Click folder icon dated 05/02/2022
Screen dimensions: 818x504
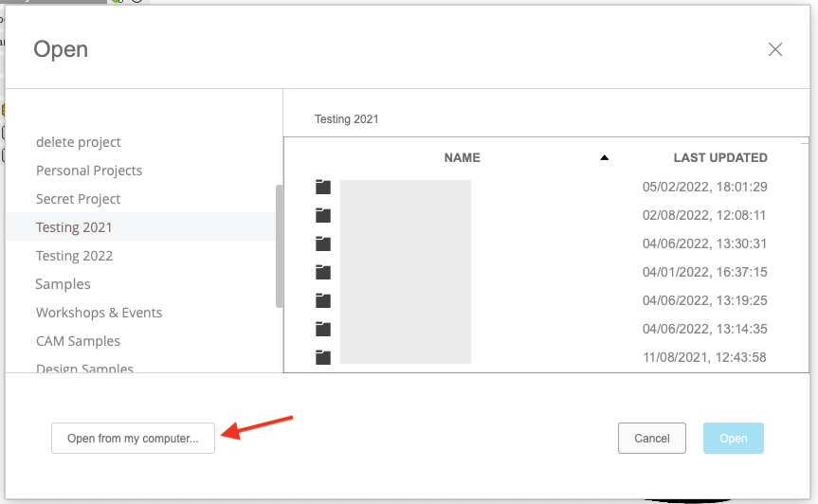(x=323, y=187)
